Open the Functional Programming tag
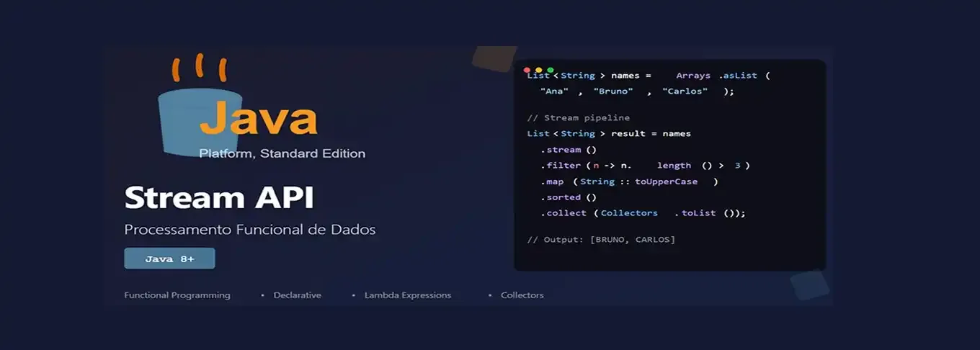 pos(177,295)
